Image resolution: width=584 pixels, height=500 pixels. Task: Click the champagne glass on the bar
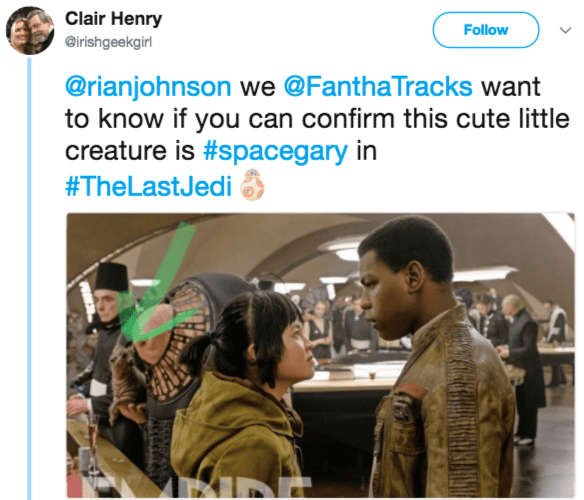92,443
